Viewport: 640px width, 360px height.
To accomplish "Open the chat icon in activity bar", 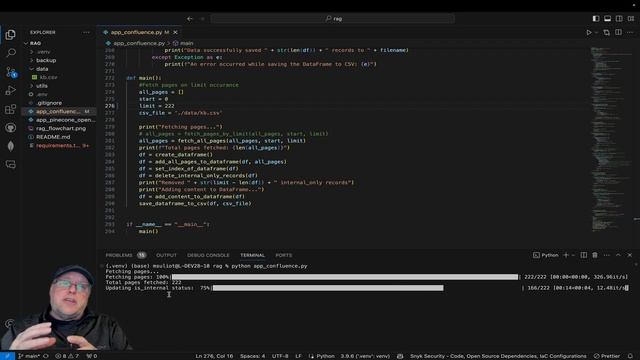I will click(11, 164).
